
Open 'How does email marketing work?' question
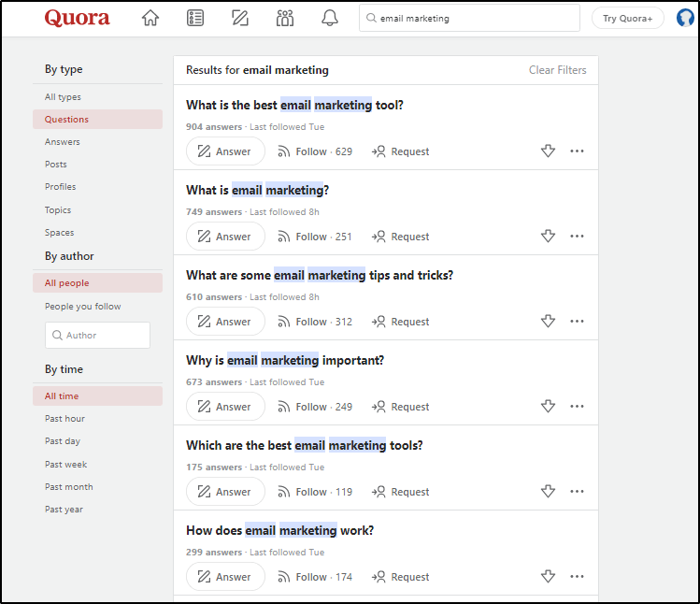click(280, 530)
